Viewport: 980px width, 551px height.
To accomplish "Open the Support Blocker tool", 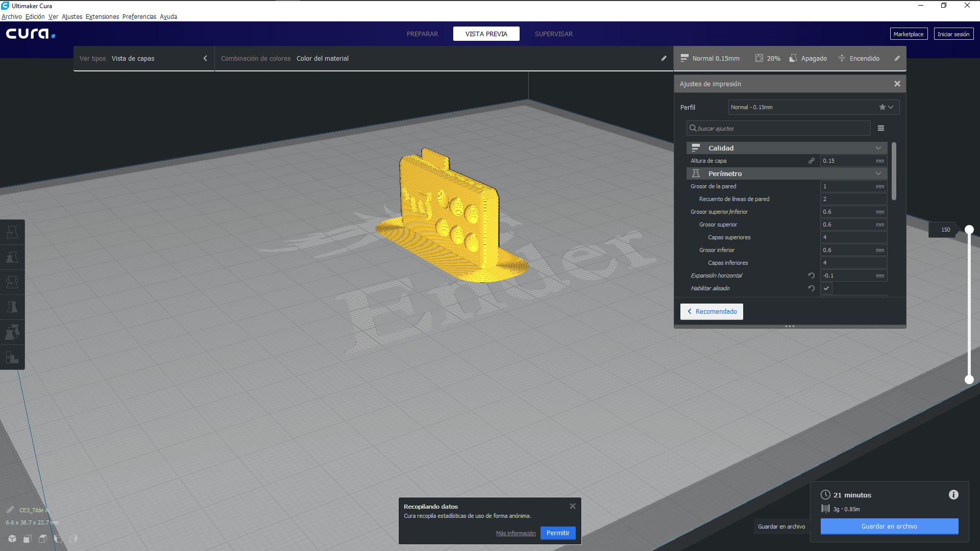I will pyautogui.click(x=12, y=357).
